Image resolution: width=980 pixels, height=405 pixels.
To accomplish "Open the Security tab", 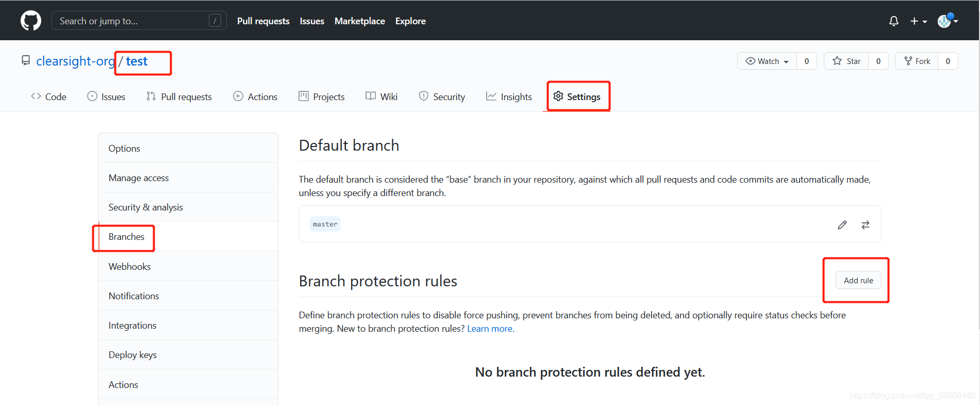I will [442, 96].
